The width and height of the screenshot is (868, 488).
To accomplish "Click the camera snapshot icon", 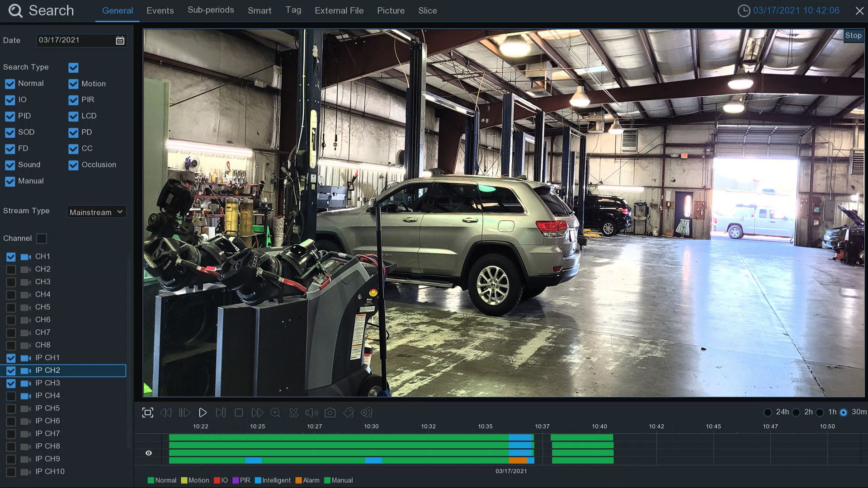I will click(x=330, y=413).
